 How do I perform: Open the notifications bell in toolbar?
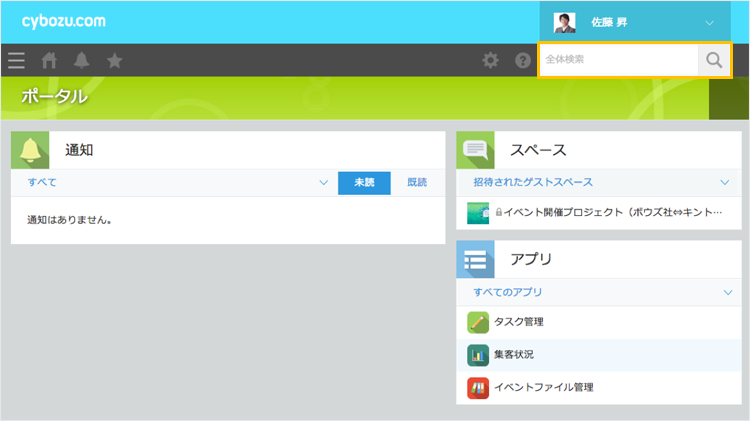[x=82, y=60]
